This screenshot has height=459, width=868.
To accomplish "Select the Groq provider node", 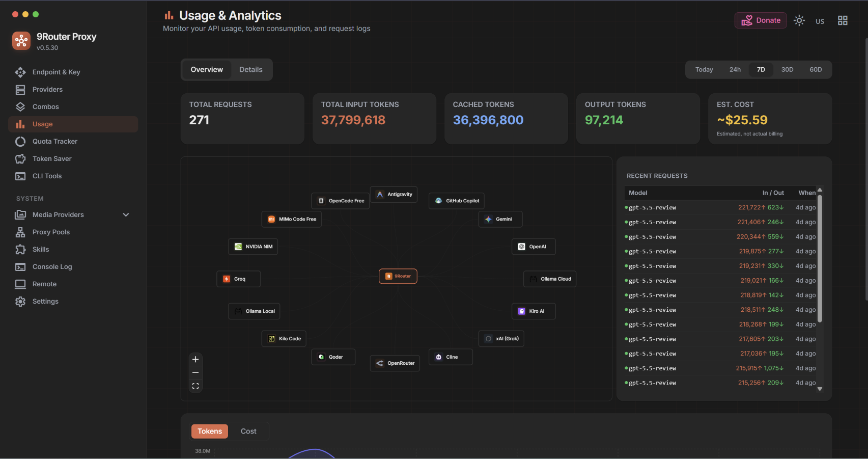I will 239,279.
